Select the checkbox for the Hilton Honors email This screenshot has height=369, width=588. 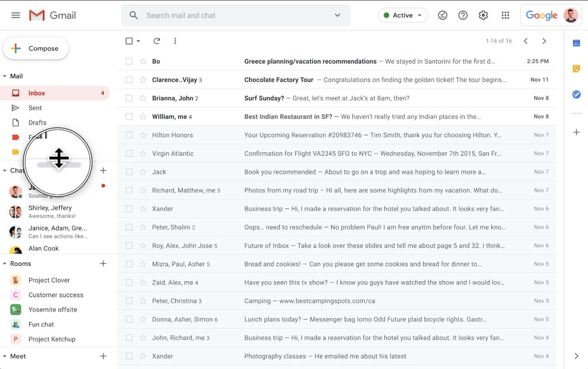tap(129, 135)
